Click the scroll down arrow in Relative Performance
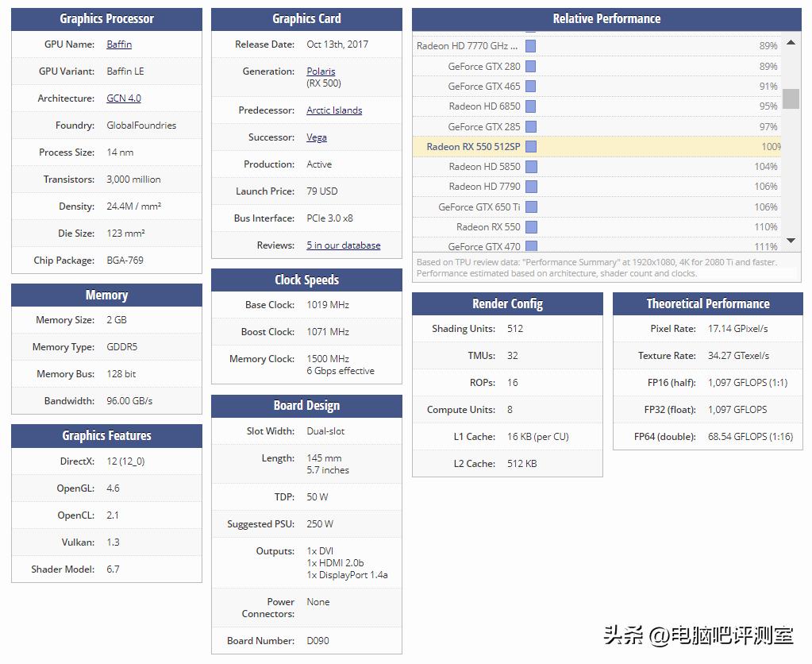 click(791, 241)
